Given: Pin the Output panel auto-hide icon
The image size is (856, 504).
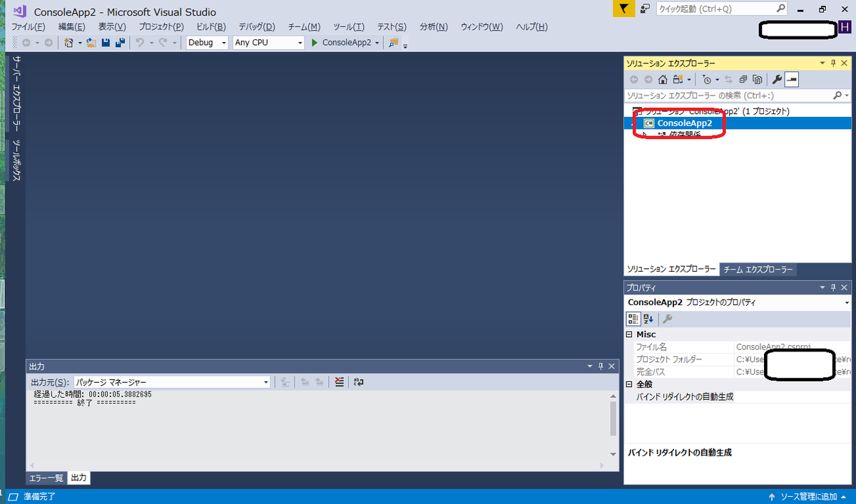Looking at the screenshot, I should 601,366.
